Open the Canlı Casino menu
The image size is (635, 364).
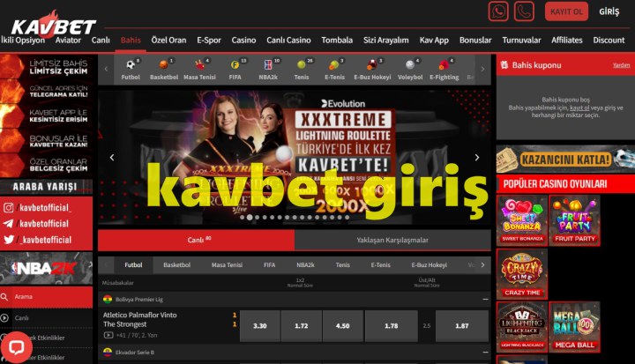(288, 40)
